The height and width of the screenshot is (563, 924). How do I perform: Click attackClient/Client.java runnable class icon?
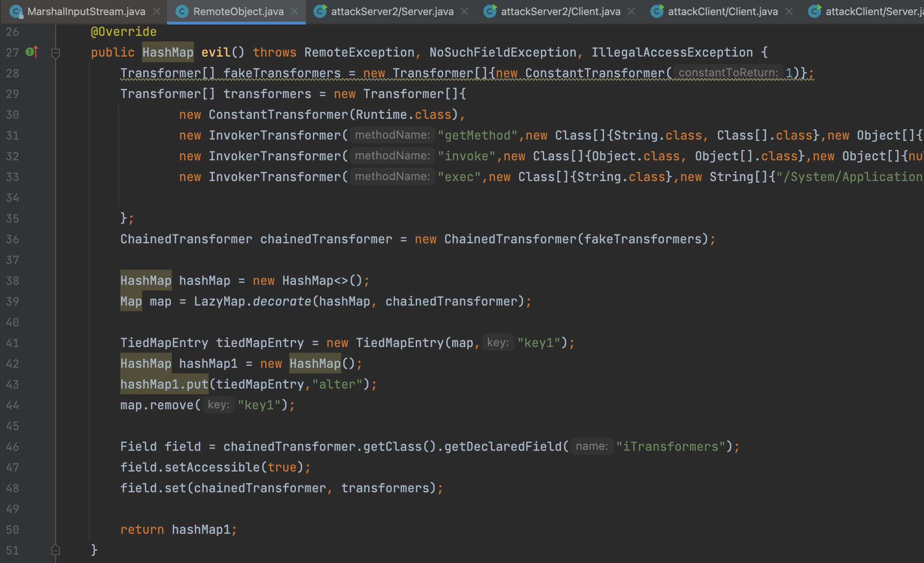[x=657, y=11]
